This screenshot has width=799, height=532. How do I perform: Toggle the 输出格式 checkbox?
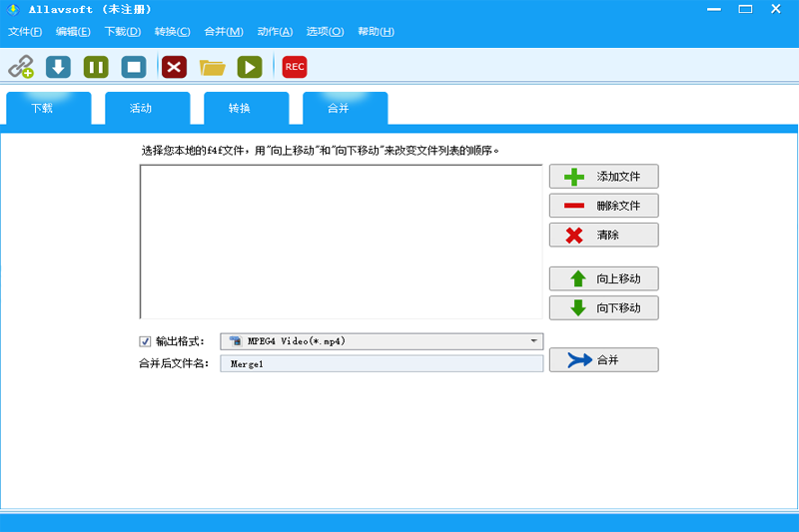tap(145, 341)
